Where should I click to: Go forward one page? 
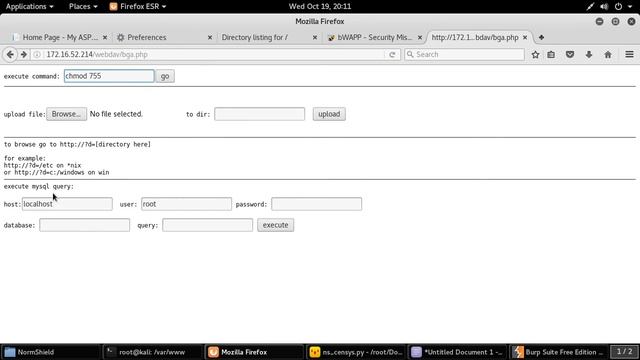(x=24, y=54)
